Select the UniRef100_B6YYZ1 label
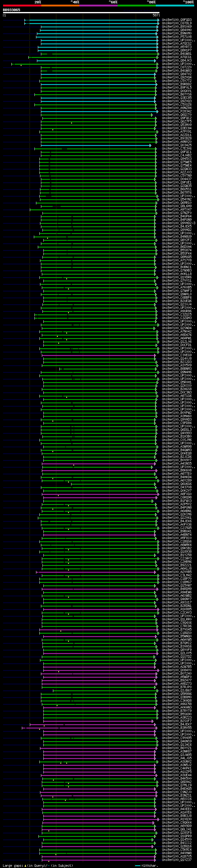The width and height of the screenshot is (197, 868). (x=177, y=748)
